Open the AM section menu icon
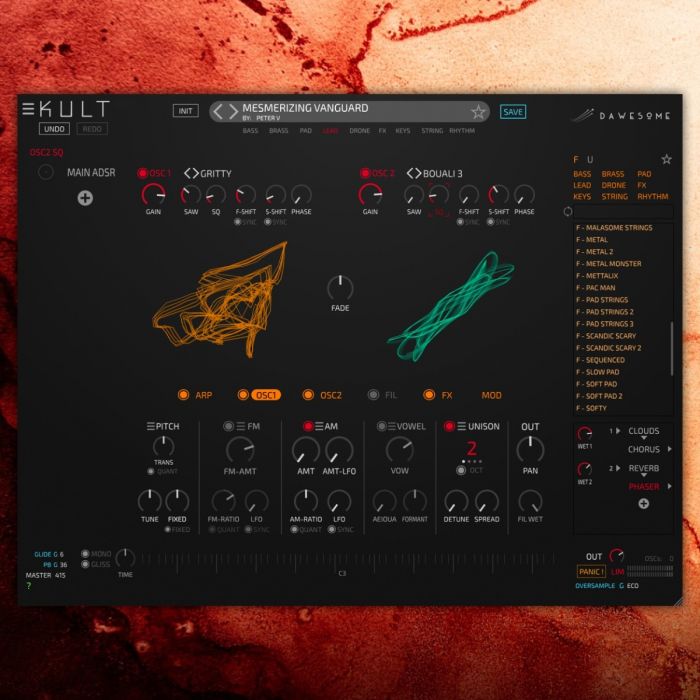700x700 pixels. [x=319, y=426]
